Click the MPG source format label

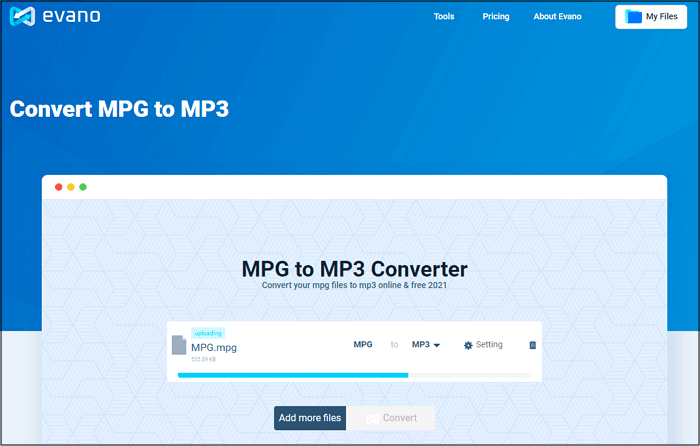tap(363, 345)
